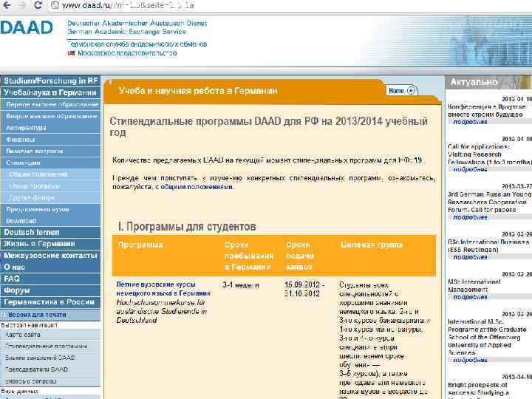Open подробнее under Young Researchers Cooperation Forum

(470, 217)
